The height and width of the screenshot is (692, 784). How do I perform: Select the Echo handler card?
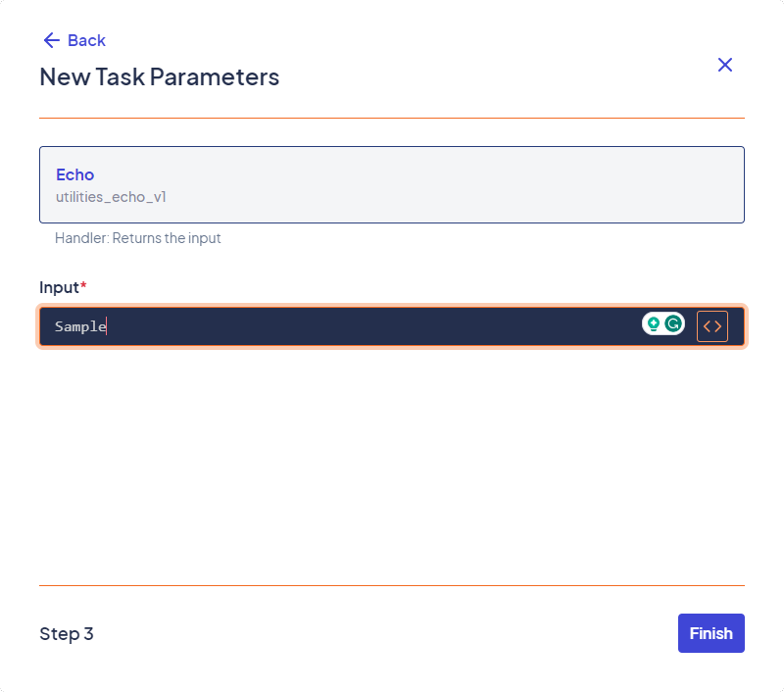pyautogui.click(x=392, y=184)
